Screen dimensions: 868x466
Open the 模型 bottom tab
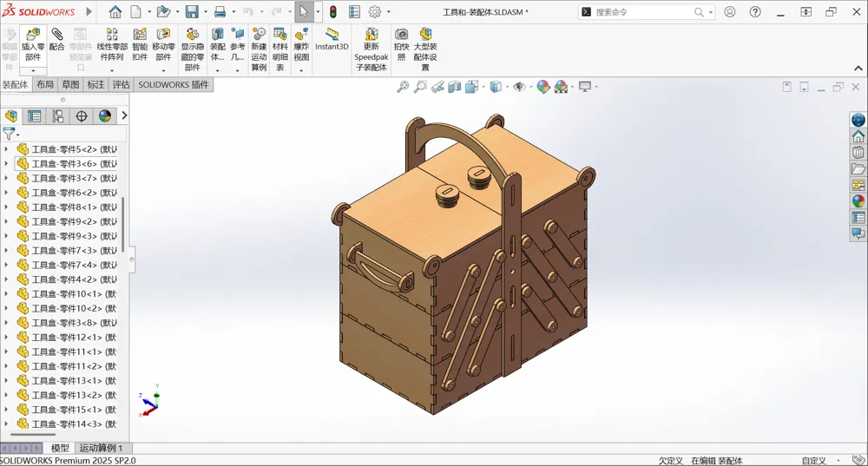click(x=60, y=448)
